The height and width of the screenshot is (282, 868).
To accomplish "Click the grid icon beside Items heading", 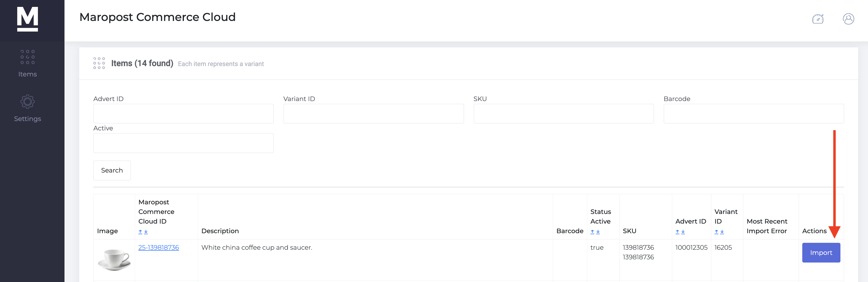I will [x=99, y=63].
